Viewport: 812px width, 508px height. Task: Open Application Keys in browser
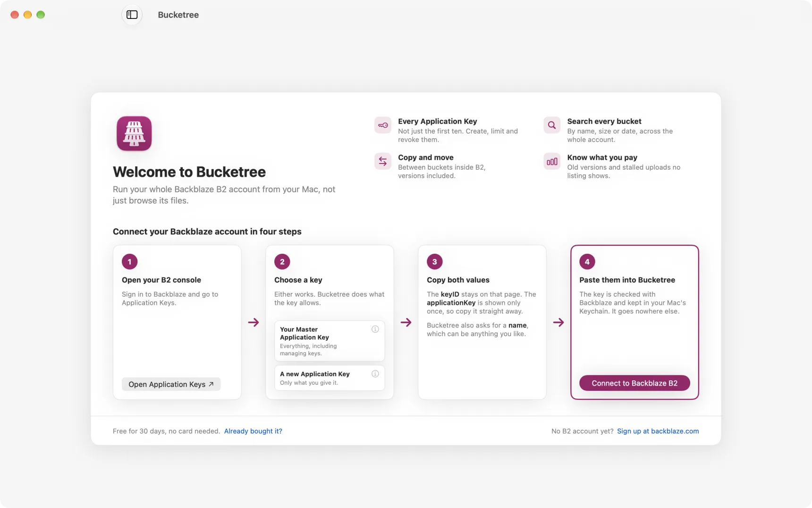click(x=171, y=384)
